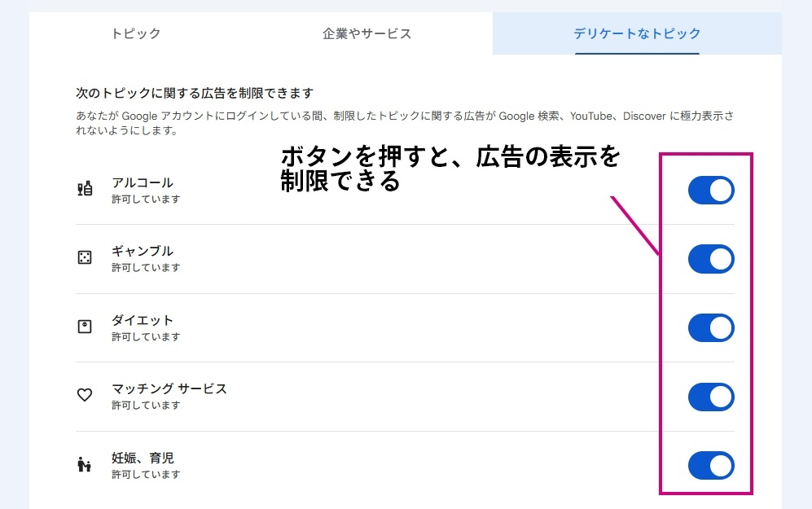
Task: Turn off the アルコール ads toggle
Action: [710, 190]
